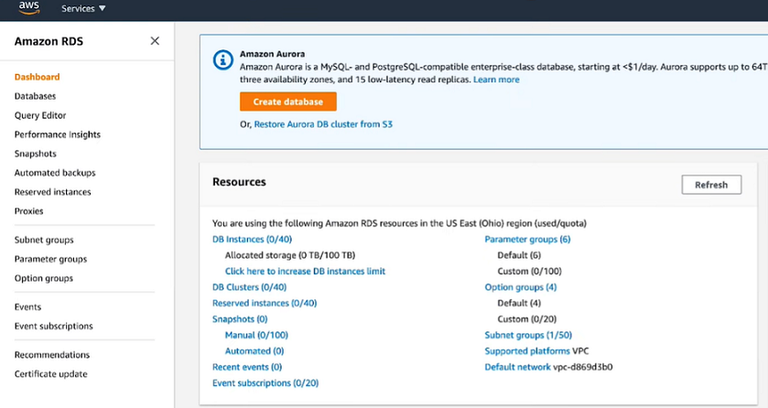768x408 pixels.
Task: Open the Proxies sidebar item
Action: (x=29, y=211)
